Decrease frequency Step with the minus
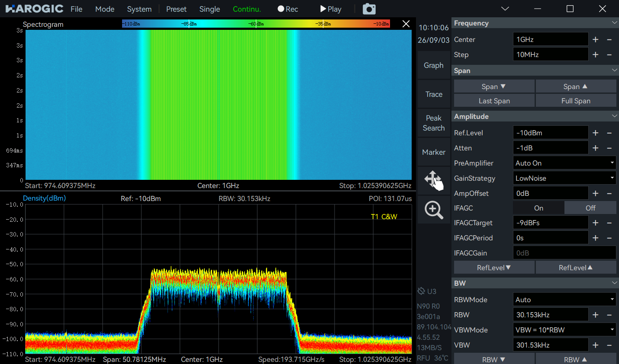Image resolution: width=619 pixels, height=364 pixels. [x=609, y=54]
